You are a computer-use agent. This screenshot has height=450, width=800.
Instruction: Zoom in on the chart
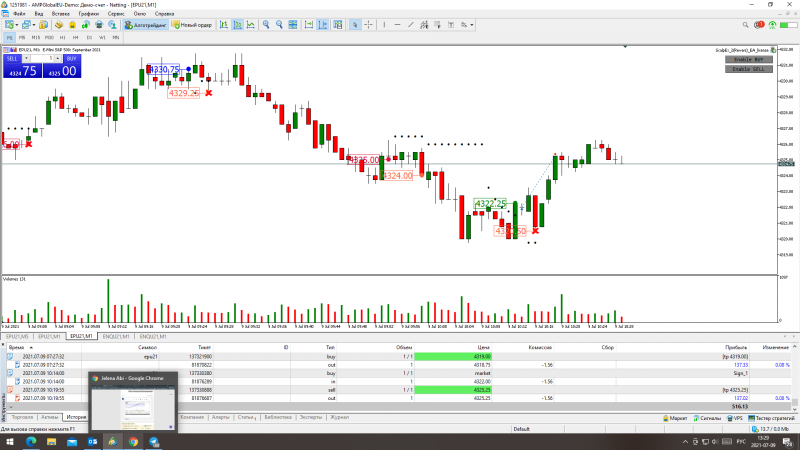point(266,24)
